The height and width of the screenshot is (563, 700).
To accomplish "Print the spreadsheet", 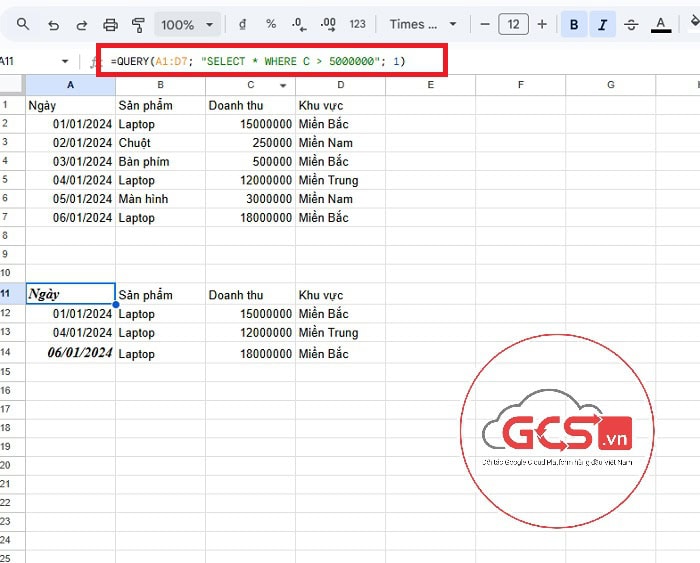I will point(111,24).
